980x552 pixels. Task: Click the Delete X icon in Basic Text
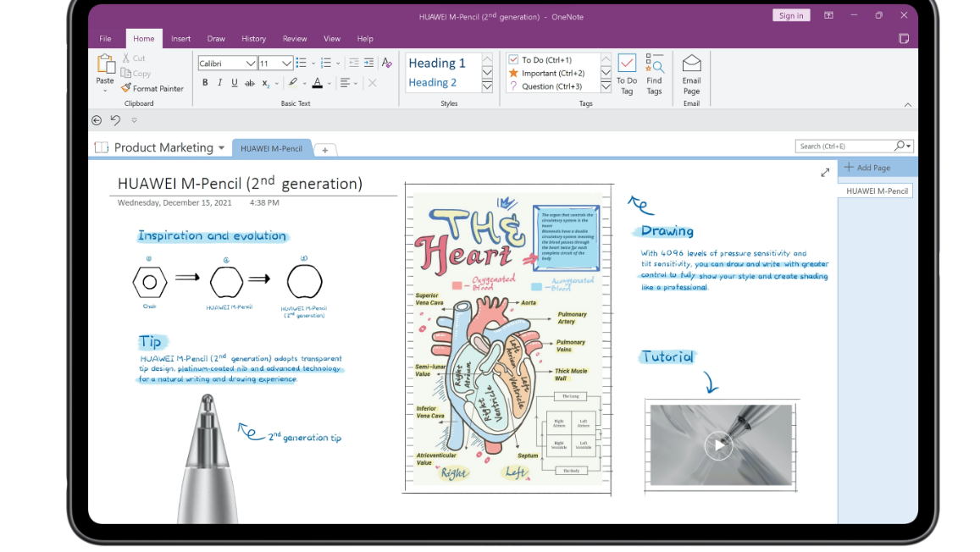(373, 83)
